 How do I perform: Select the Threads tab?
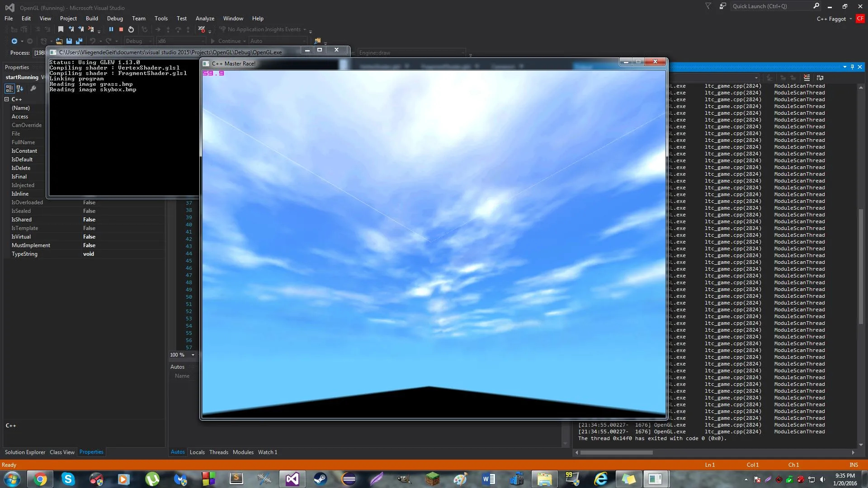click(x=218, y=452)
